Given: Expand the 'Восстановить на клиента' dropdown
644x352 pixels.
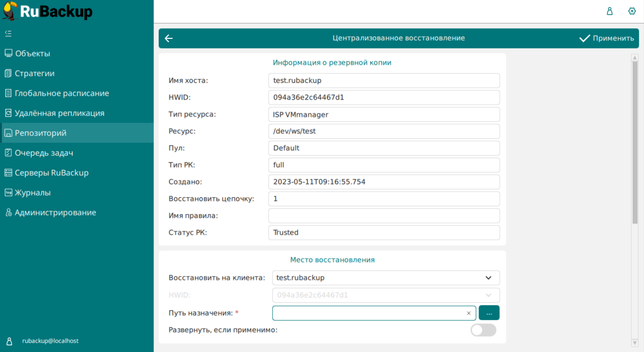Looking at the screenshot, I should click(488, 278).
